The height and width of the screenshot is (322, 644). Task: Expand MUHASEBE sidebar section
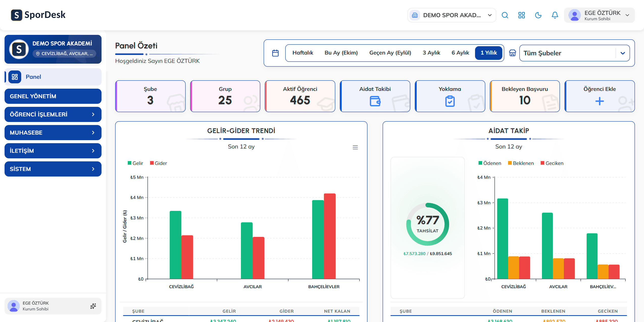[53, 133]
